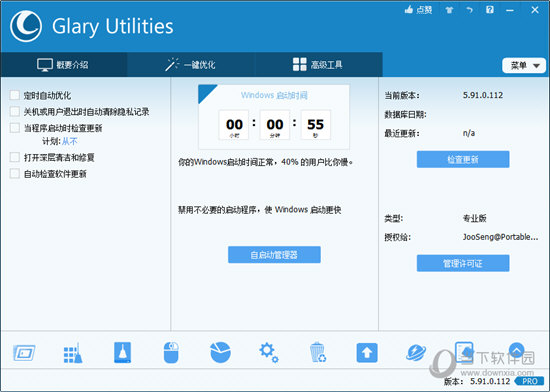Click the Windows 启动时间 heading

click(274, 95)
